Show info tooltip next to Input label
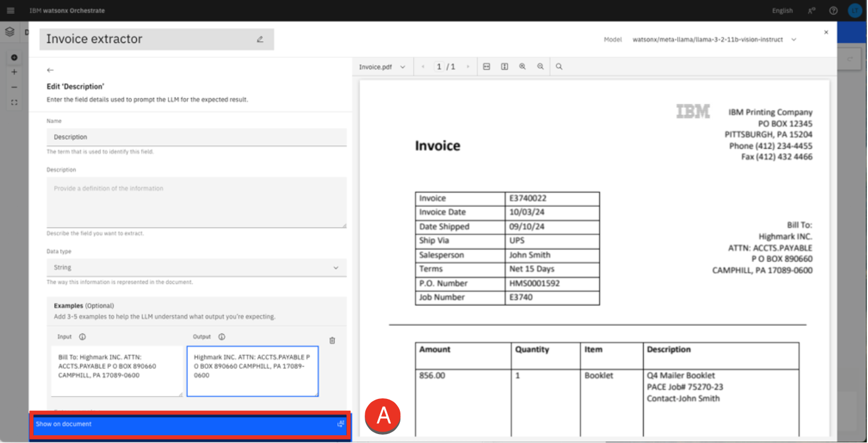The image size is (868, 443). click(83, 337)
